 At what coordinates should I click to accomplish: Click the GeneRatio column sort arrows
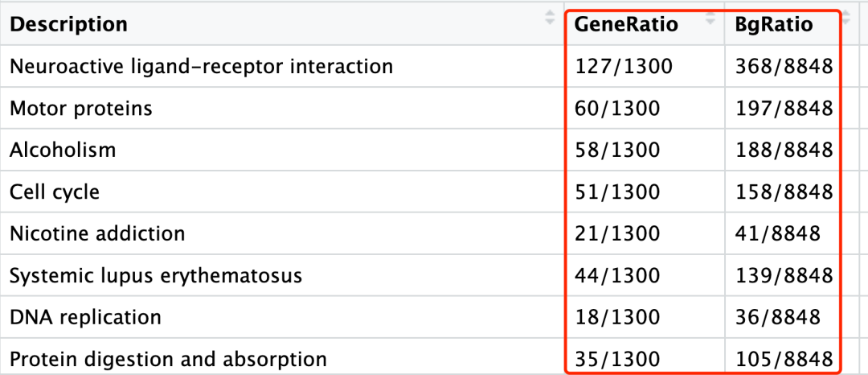(710, 19)
